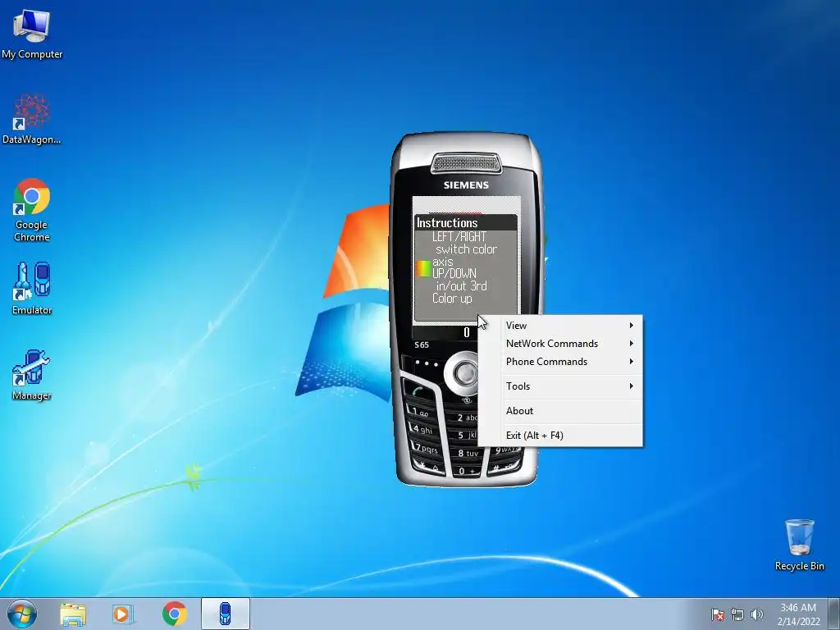Screen dimensions: 840x630
Task: Select the Google Chrome desktop shortcut
Action: tap(32, 209)
